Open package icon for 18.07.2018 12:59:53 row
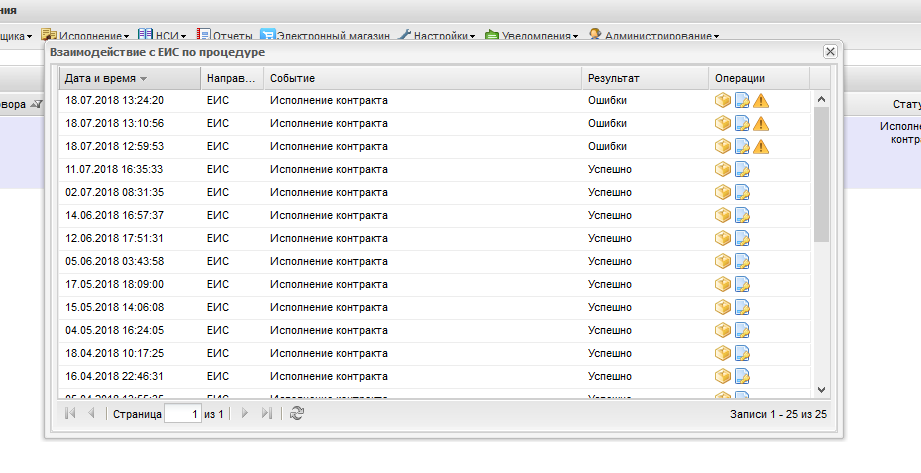The image size is (921, 473). [x=722, y=146]
